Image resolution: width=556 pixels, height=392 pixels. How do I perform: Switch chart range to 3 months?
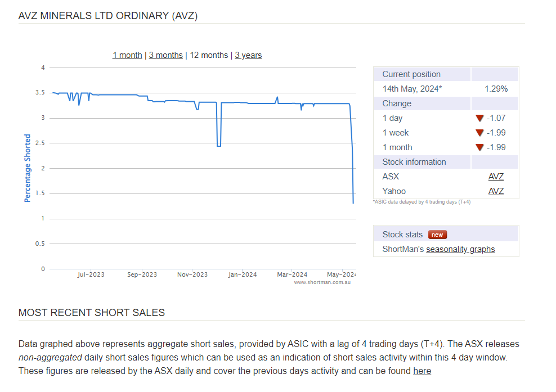tap(165, 55)
